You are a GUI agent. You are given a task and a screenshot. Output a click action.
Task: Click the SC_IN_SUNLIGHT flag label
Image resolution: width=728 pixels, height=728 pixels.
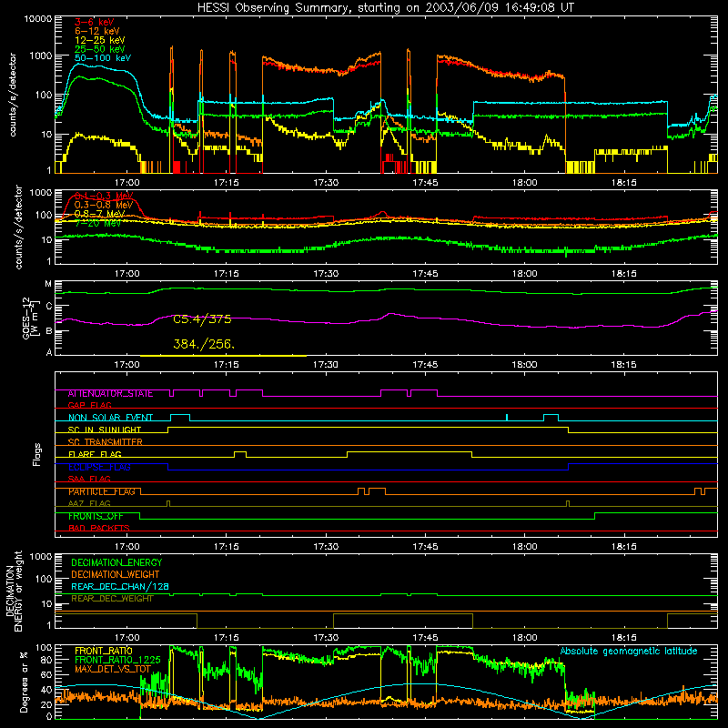105,430
